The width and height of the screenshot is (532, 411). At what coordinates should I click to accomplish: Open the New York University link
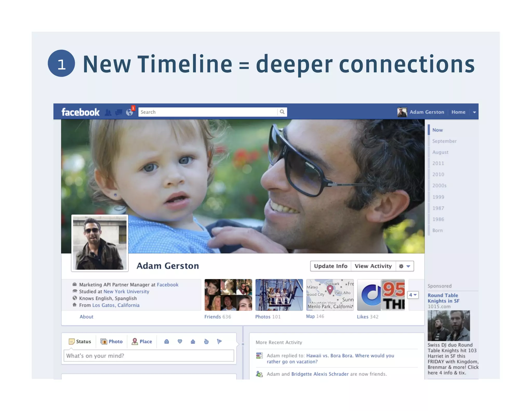pyautogui.click(x=126, y=291)
